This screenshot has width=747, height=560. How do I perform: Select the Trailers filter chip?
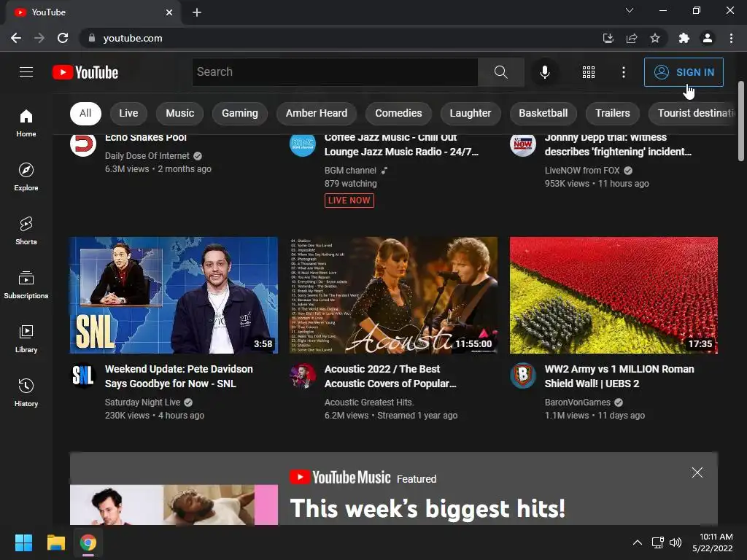(x=612, y=113)
